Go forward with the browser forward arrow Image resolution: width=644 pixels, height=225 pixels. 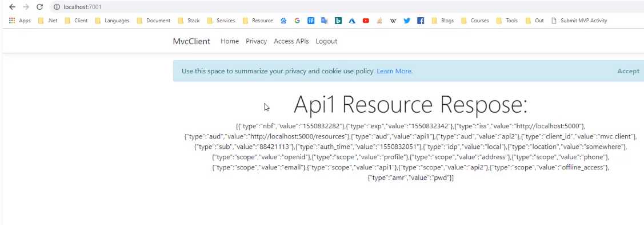pyautogui.click(x=26, y=7)
